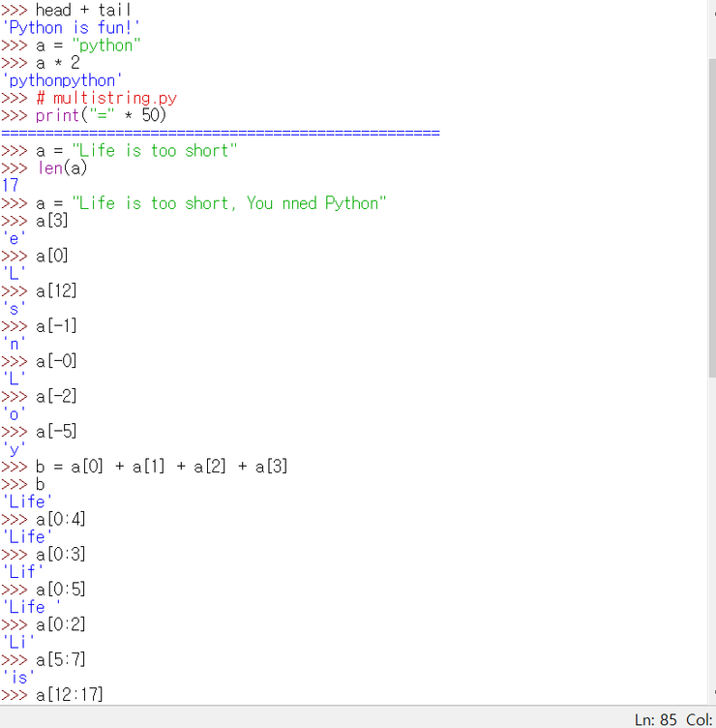
Task: Select the 'pythonpython' output
Action: point(62,80)
